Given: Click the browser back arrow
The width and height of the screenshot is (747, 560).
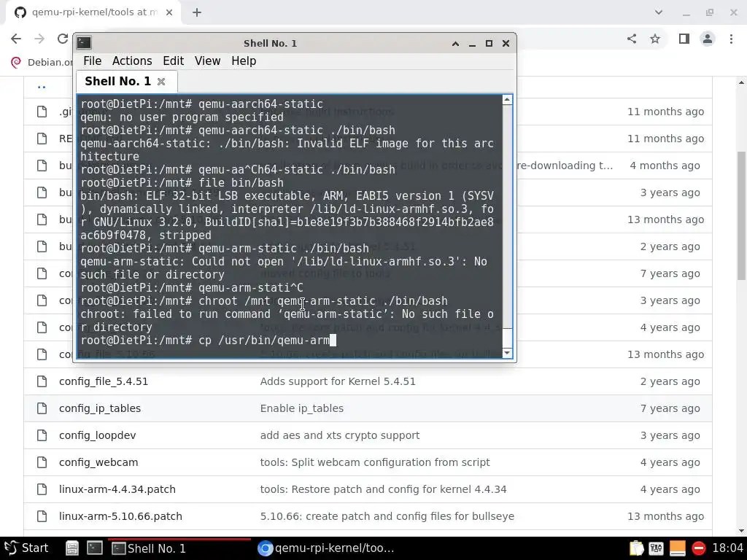Looking at the screenshot, I should (16, 39).
